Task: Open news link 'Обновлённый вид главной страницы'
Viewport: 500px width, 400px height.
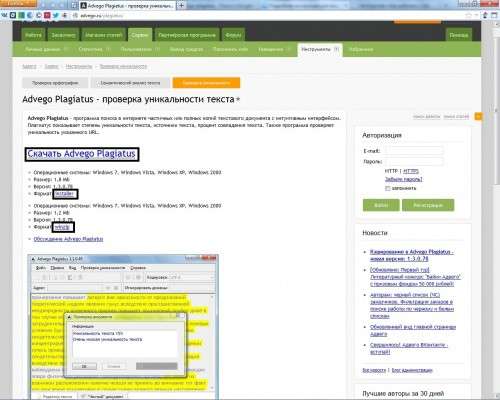Action: (413, 330)
